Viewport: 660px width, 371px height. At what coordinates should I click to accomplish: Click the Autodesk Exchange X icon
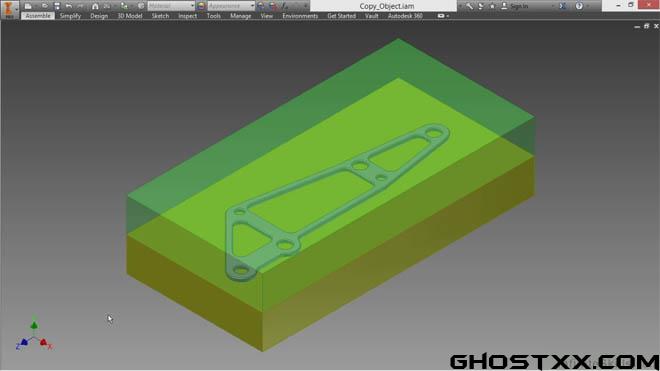pyautogui.click(x=562, y=6)
